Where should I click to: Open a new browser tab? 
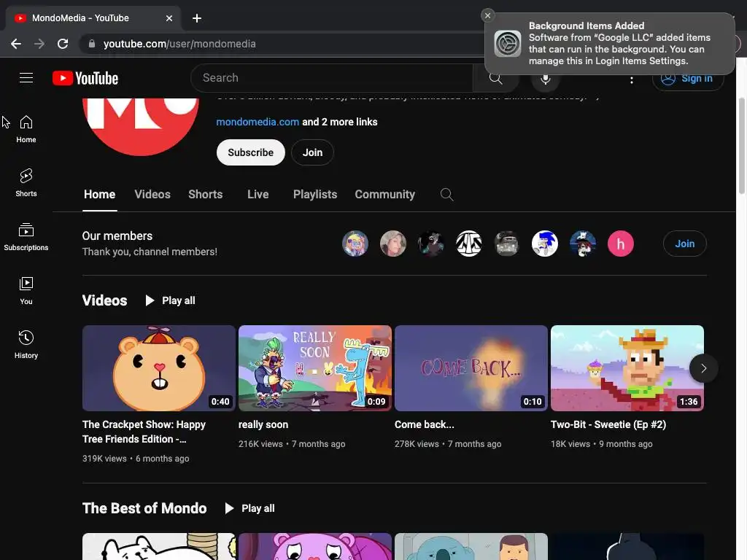(x=197, y=18)
